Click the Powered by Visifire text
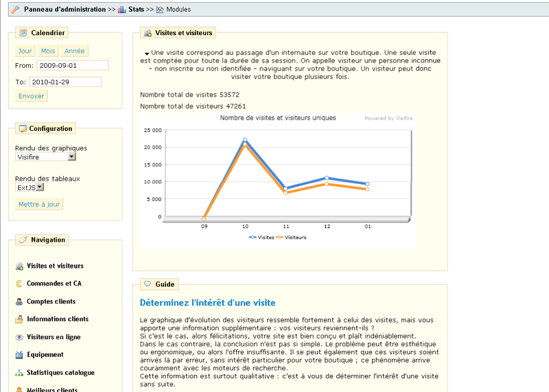 pyautogui.click(x=388, y=118)
